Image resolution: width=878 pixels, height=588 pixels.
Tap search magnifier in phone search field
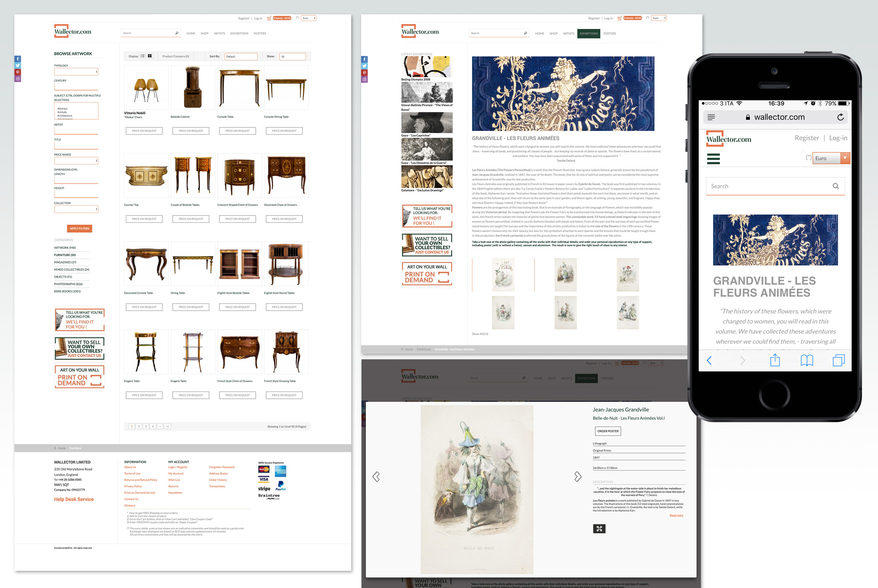pos(836,186)
